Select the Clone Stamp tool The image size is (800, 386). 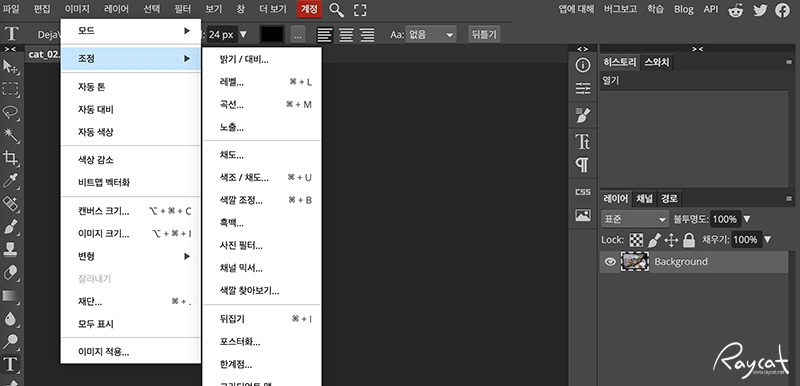(10, 249)
